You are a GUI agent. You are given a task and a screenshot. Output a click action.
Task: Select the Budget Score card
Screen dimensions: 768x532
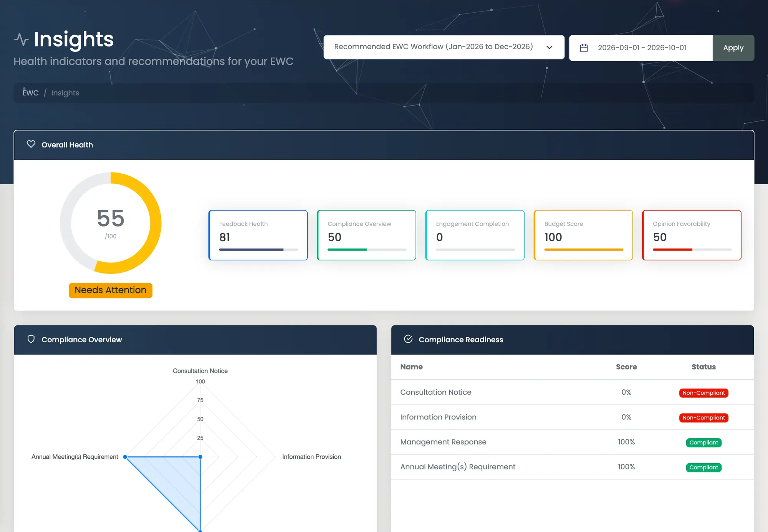[583, 235]
